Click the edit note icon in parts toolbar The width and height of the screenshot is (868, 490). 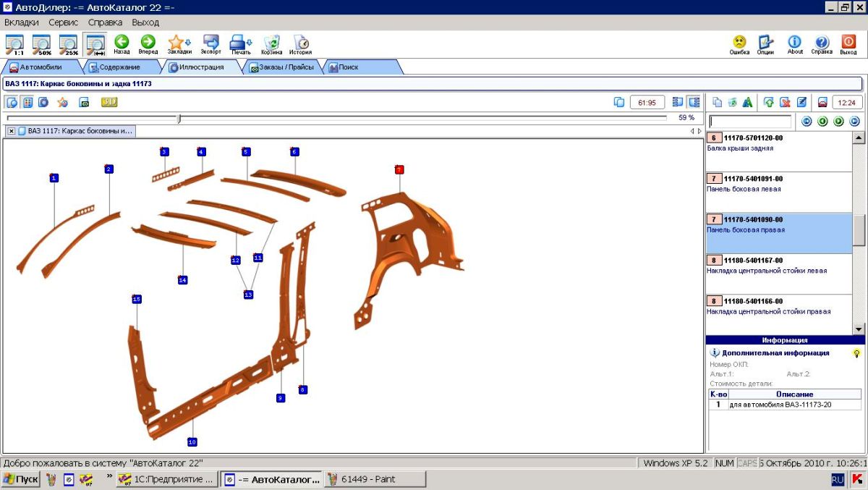pyautogui.click(x=801, y=102)
